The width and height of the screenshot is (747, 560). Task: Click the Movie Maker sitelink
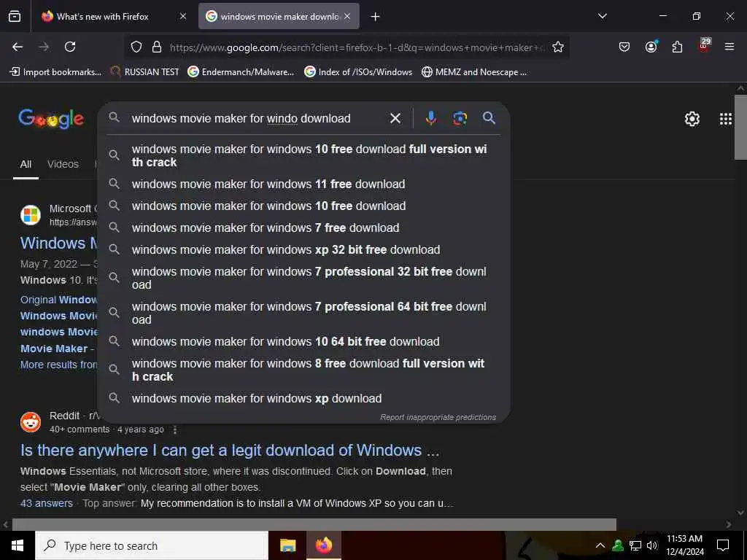point(54,349)
